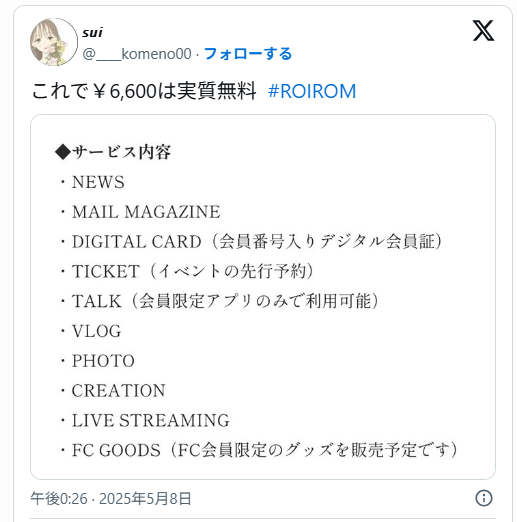Click the サービス内容 heading in the image

pyautogui.click(x=113, y=152)
